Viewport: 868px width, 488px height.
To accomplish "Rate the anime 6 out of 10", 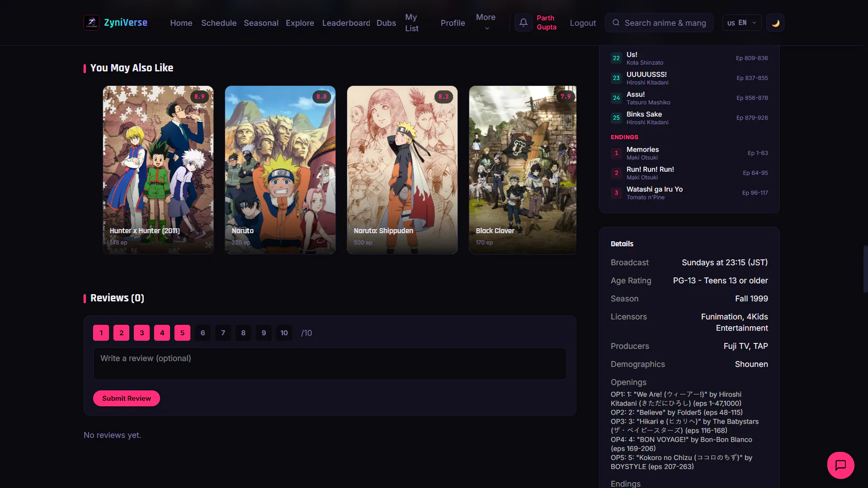I will point(203,333).
